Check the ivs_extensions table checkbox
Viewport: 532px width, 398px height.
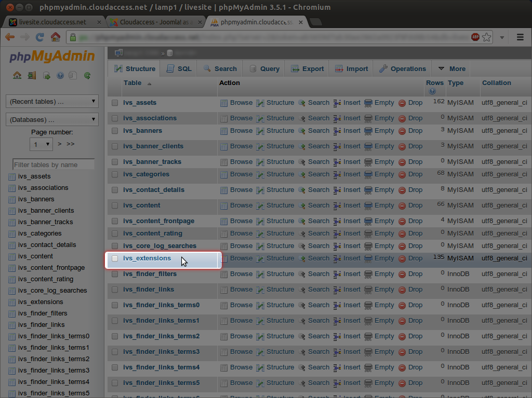pyautogui.click(x=115, y=258)
